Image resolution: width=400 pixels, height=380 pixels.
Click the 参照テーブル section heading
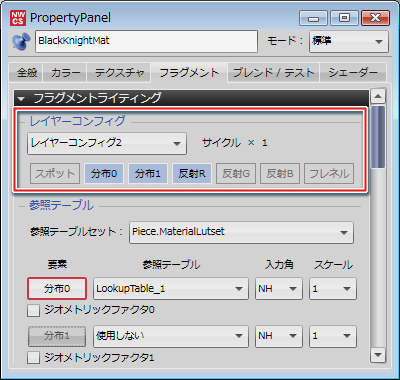(62, 206)
